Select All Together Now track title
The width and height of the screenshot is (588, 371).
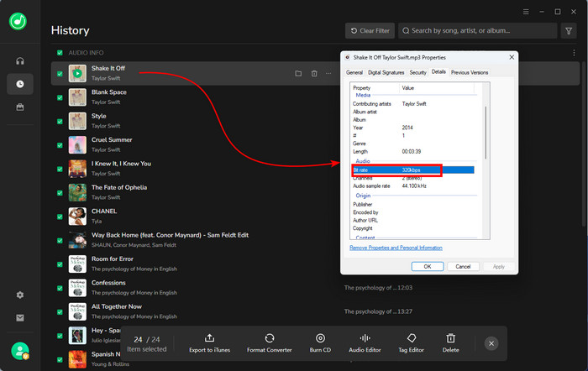[117, 306]
